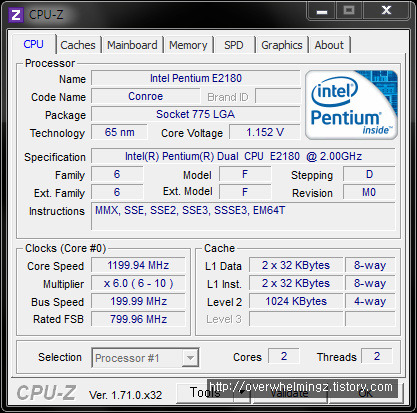Go to the Graphics tab
Image resolution: width=417 pixels, height=413 pixels.
click(x=282, y=45)
